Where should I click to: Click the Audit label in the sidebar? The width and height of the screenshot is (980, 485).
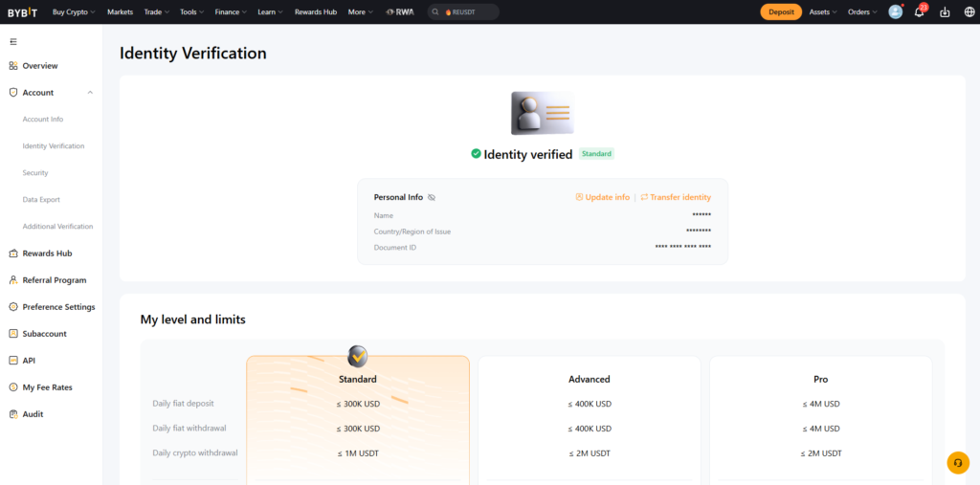coord(33,414)
